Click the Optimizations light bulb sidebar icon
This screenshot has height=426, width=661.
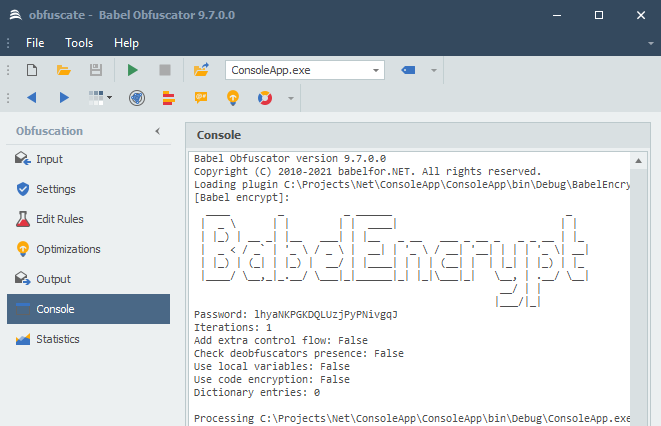click(23, 249)
